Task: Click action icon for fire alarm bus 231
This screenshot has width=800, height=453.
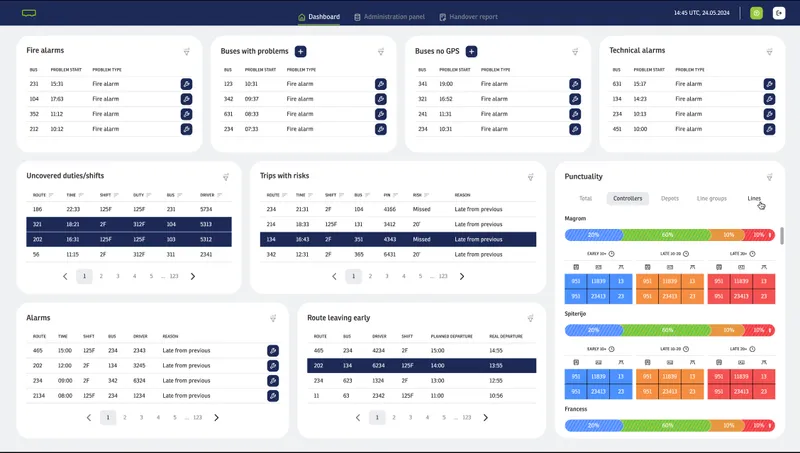Action: pos(186,84)
